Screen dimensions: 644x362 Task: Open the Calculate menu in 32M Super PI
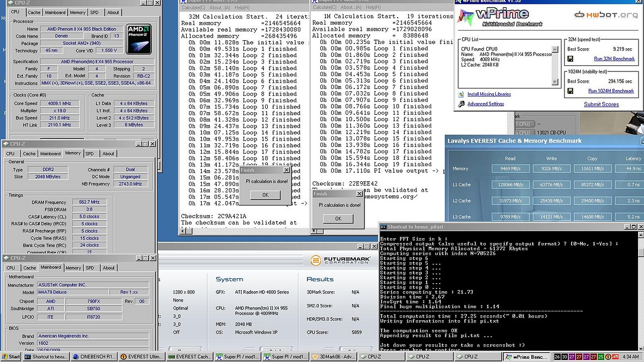[194, 8]
